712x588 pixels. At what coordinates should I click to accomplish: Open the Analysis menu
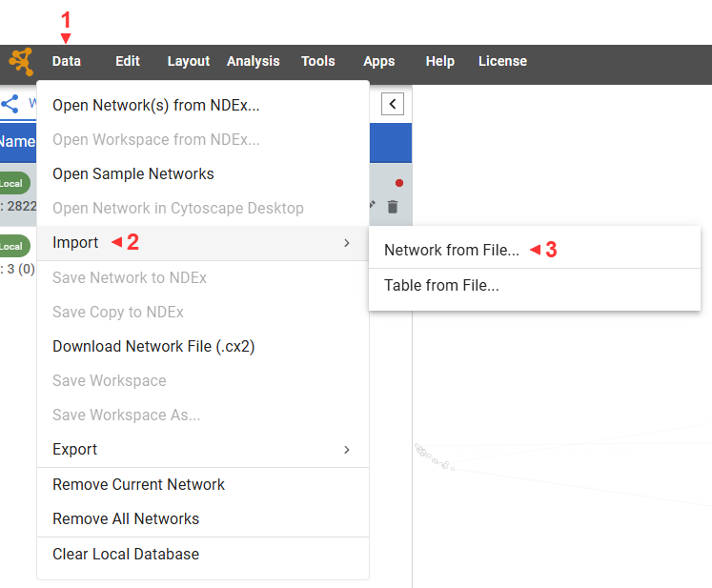tap(254, 61)
